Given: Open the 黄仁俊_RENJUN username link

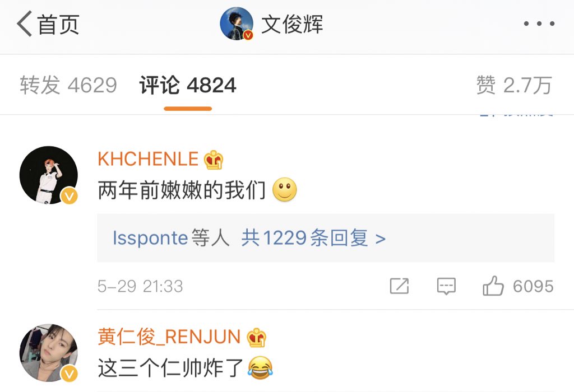Looking at the screenshot, I should coord(169,337).
